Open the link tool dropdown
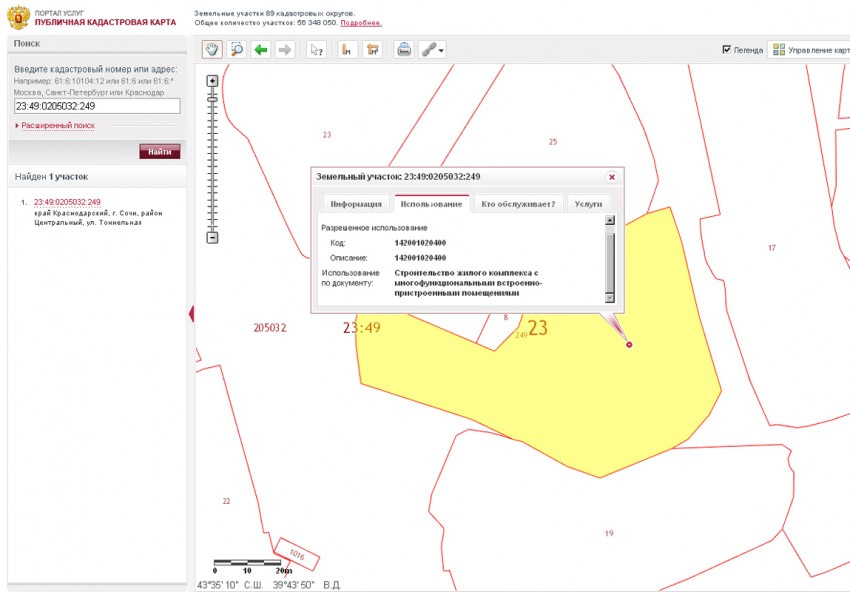The width and height of the screenshot is (850, 592). click(433, 50)
